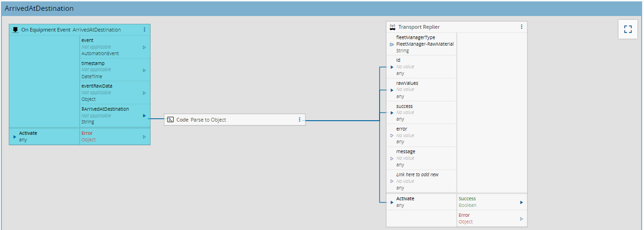Click the Success output port arrow
The image size is (644, 230).
pyautogui.click(x=521, y=202)
